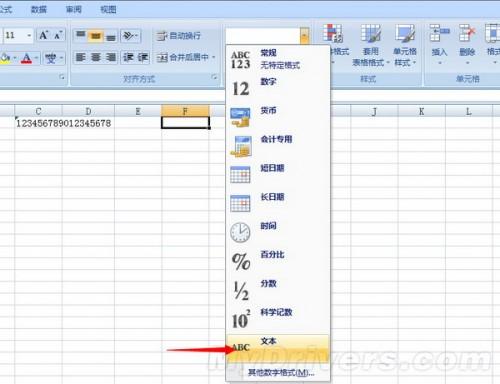The height and width of the screenshot is (384, 500).
Task: Open the text orientation tool
Action: pyautogui.click(x=131, y=35)
